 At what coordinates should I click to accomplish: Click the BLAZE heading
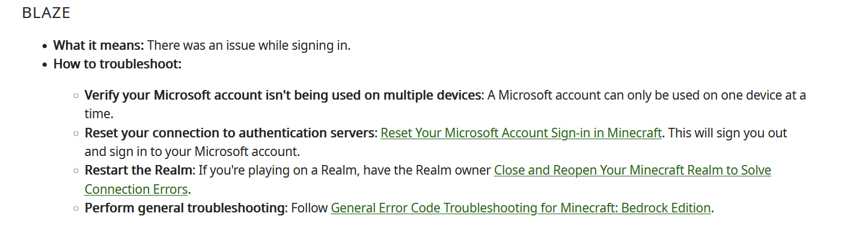[x=46, y=13]
